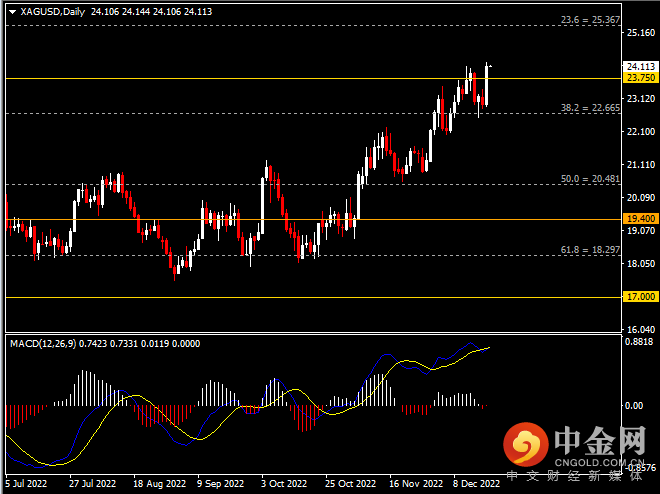660x494 pixels.
Task: Select the 38.2 = 22.665 Fibonacci label
Action: [x=589, y=107]
